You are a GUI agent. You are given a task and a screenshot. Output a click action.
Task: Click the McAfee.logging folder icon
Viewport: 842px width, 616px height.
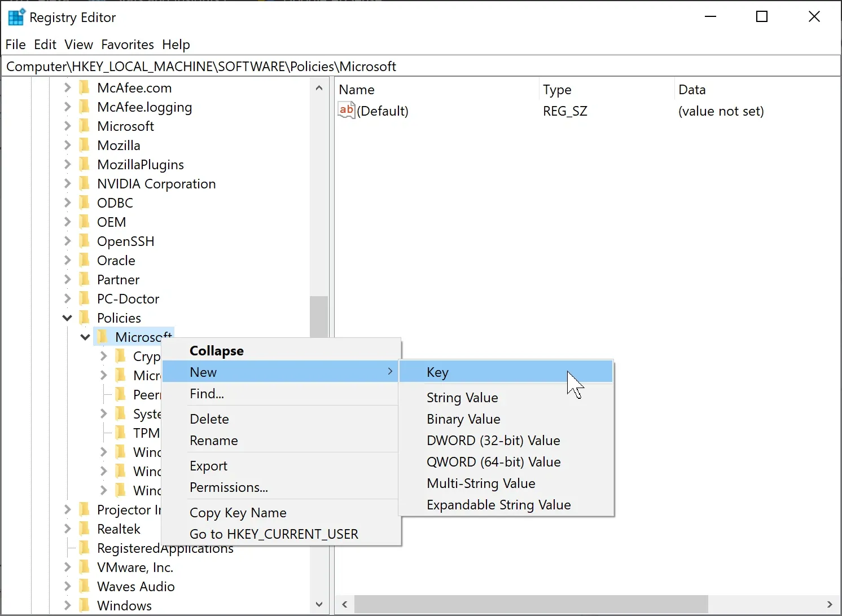(x=85, y=107)
